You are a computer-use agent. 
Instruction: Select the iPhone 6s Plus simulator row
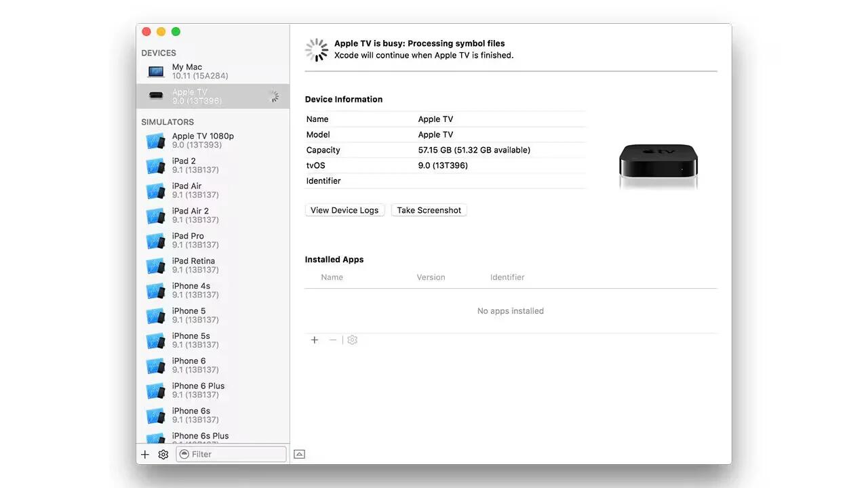coord(213,437)
